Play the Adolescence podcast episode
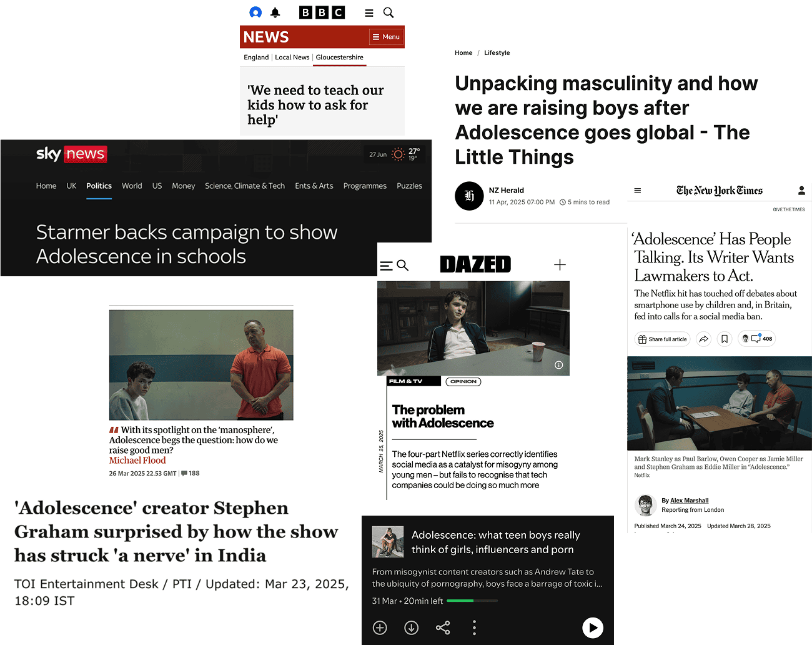This screenshot has width=812, height=645. (x=593, y=627)
